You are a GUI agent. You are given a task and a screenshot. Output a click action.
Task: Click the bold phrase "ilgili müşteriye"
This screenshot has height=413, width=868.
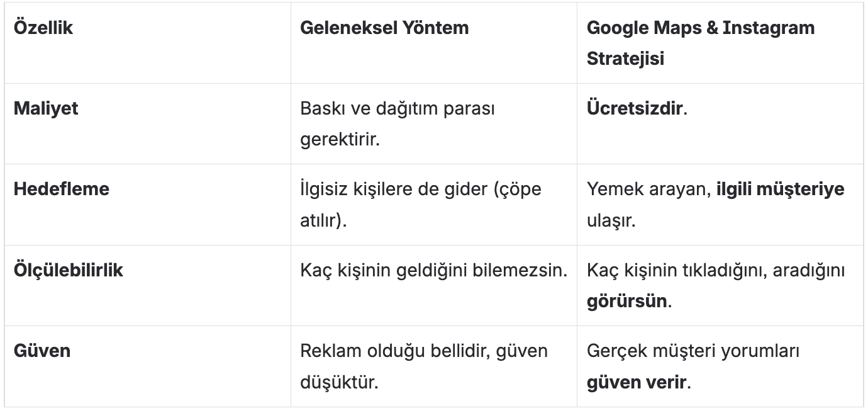pos(781,190)
